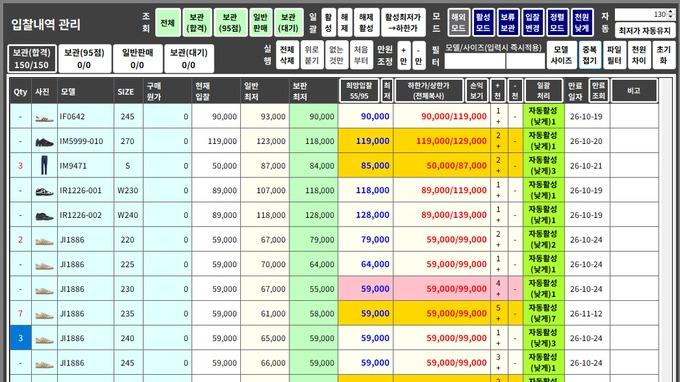This screenshot has width=680, height=382.
Task: Click the model filter input field
Action: [x=474, y=61]
